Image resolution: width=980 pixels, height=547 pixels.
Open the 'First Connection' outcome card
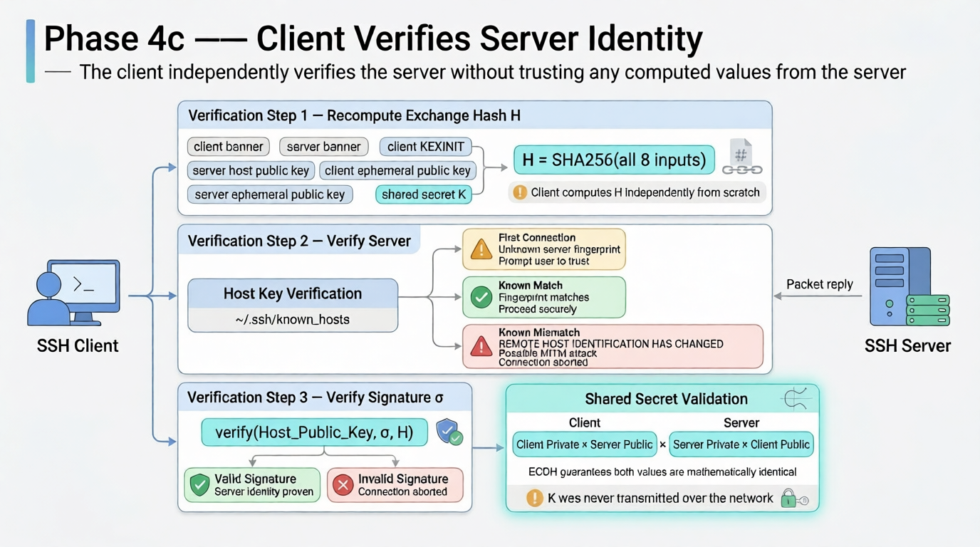544,249
